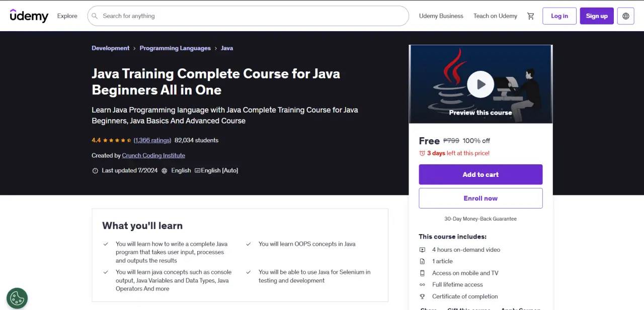Click the This course includes heading

pyautogui.click(x=453, y=237)
